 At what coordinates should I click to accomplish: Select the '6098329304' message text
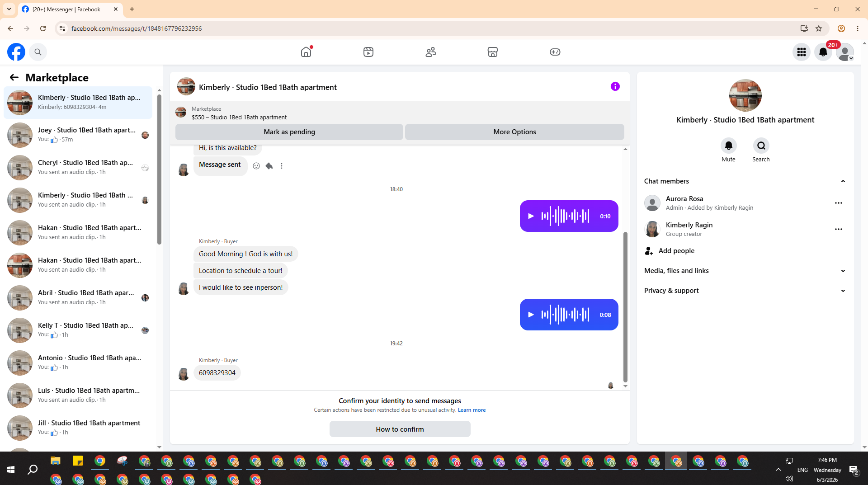217,373
